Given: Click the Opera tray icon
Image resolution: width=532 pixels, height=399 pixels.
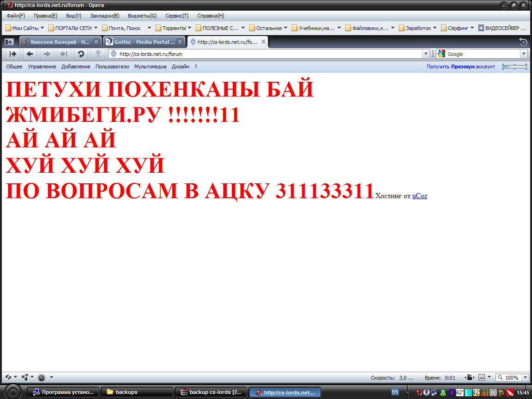Looking at the screenshot, I should coord(419,393).
